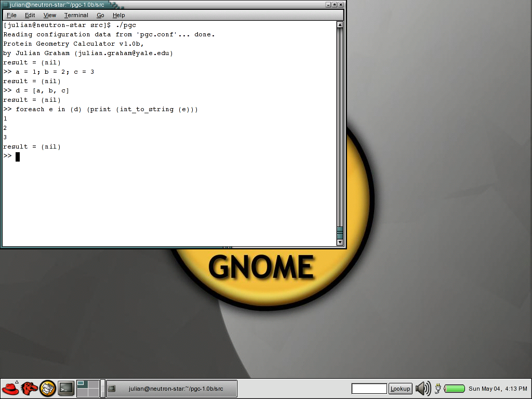Screen dimensions: 532x399
Task: Click the terminal window title text
Action: tap(57, 5)
